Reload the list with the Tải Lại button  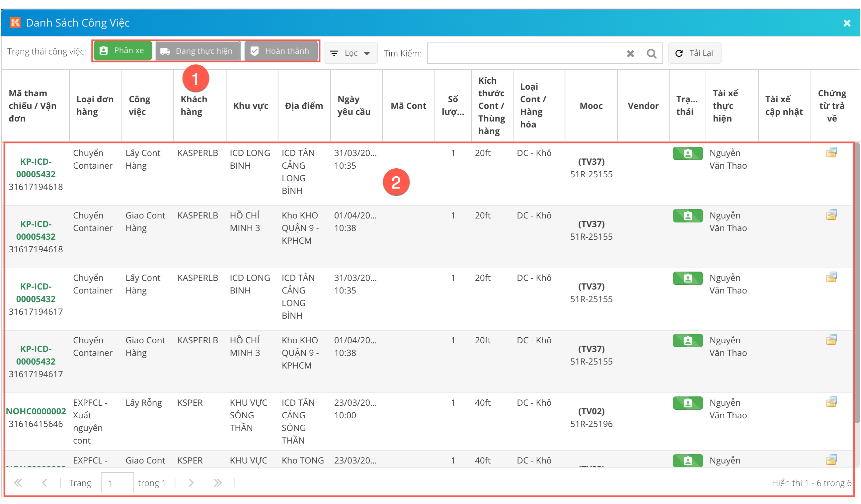(x=694, y=53)
